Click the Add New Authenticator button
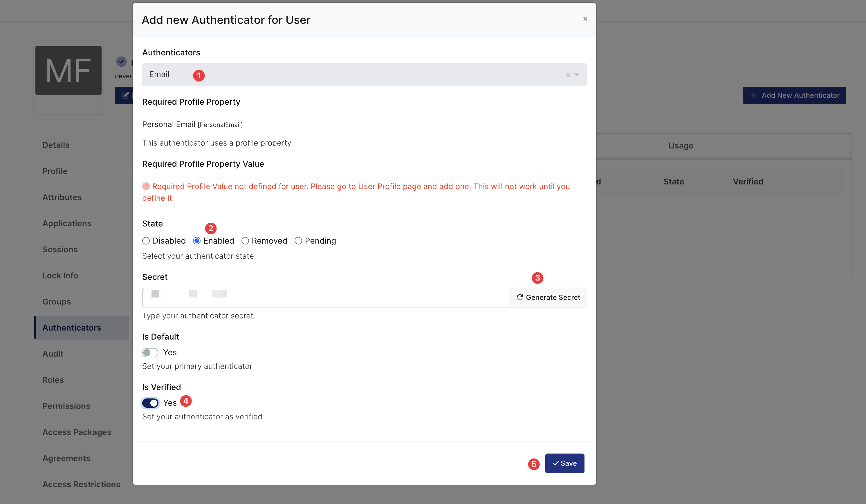Screen dimensions: 866x504 pyautogui.click(x=794, y=95)
